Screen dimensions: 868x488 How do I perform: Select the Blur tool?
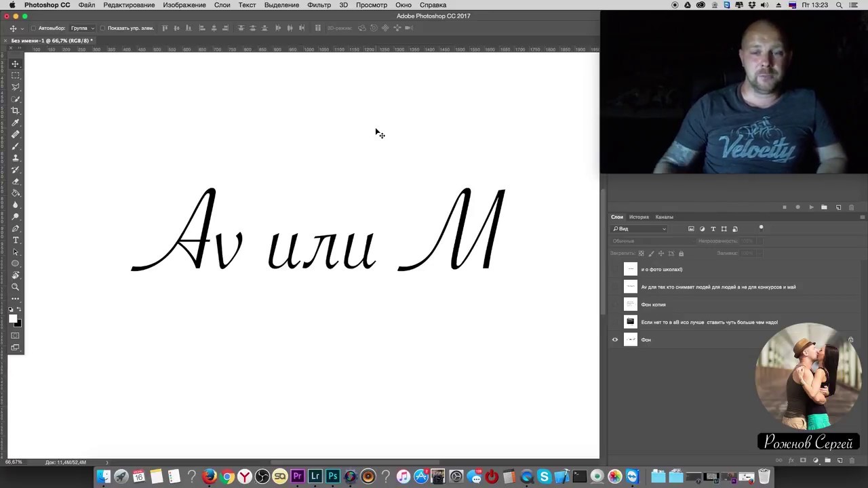pos(15,205)
